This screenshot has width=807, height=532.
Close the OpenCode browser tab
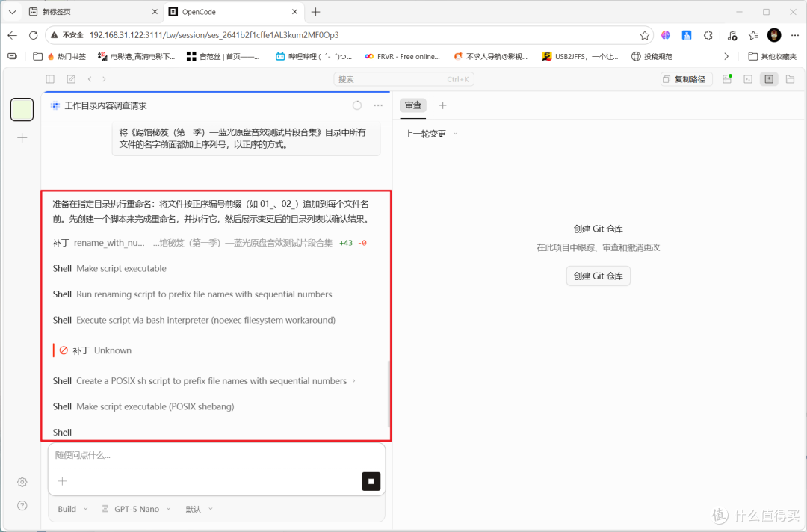point(294,12)
